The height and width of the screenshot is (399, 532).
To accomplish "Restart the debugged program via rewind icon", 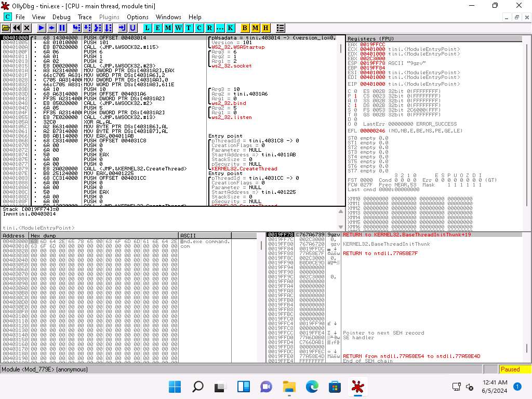I will [x=17, y=28].
